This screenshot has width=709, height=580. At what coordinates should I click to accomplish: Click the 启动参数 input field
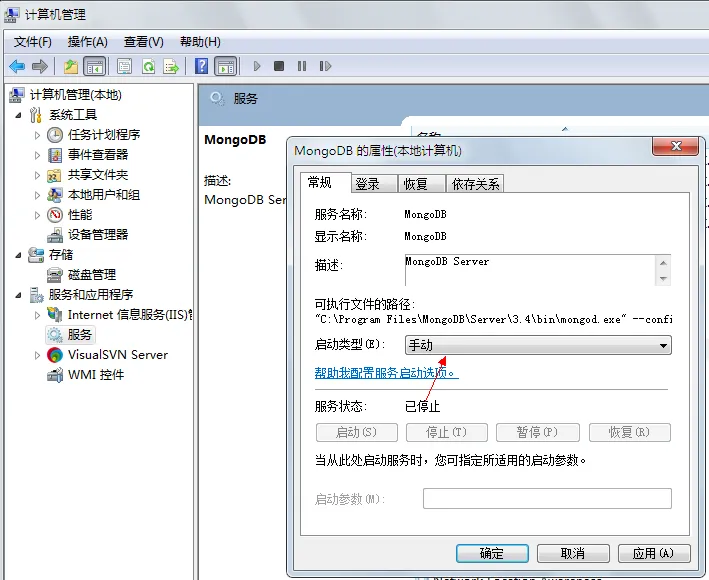(x=547, y=499)
